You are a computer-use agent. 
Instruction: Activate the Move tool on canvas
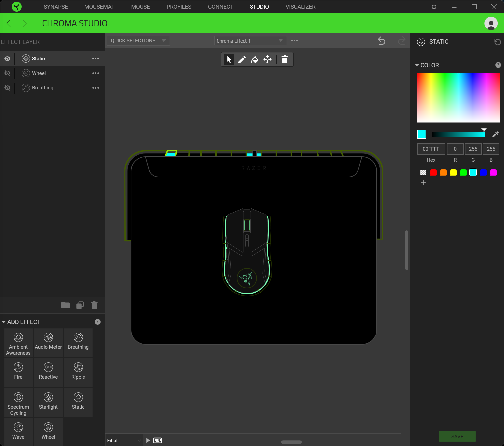click(268, 59)
